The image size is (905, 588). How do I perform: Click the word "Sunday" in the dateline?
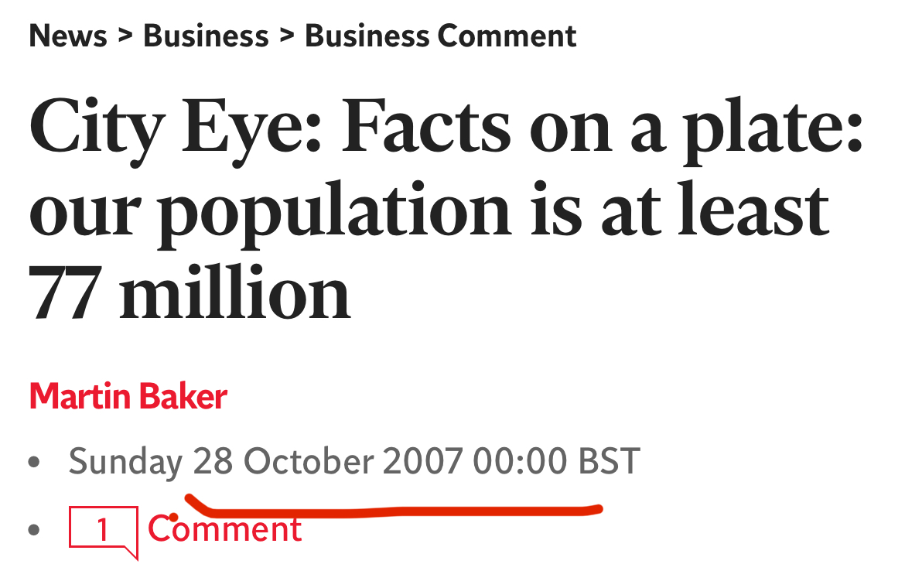pos(125,463)
